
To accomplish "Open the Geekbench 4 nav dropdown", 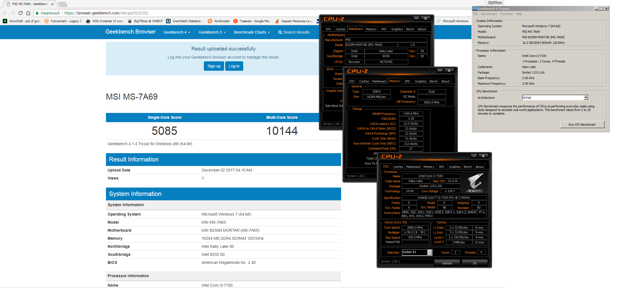I will [x=177, y=32].
